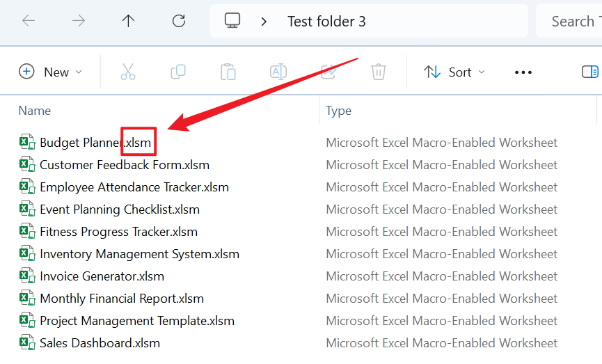Open the New item dropdown
602x364 pixels.
(51, 72)
